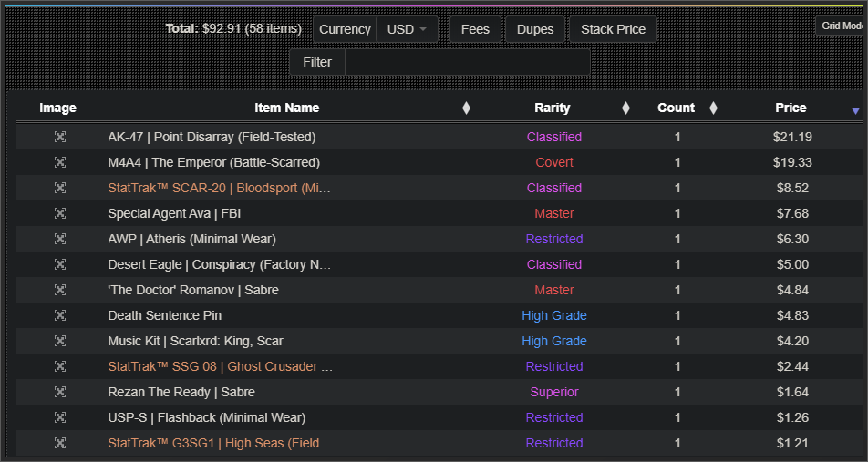Viewport: 868px width, 462px height.
Task: Click the image icon for Rezan The Ready
Action: [x=59, y=392]
